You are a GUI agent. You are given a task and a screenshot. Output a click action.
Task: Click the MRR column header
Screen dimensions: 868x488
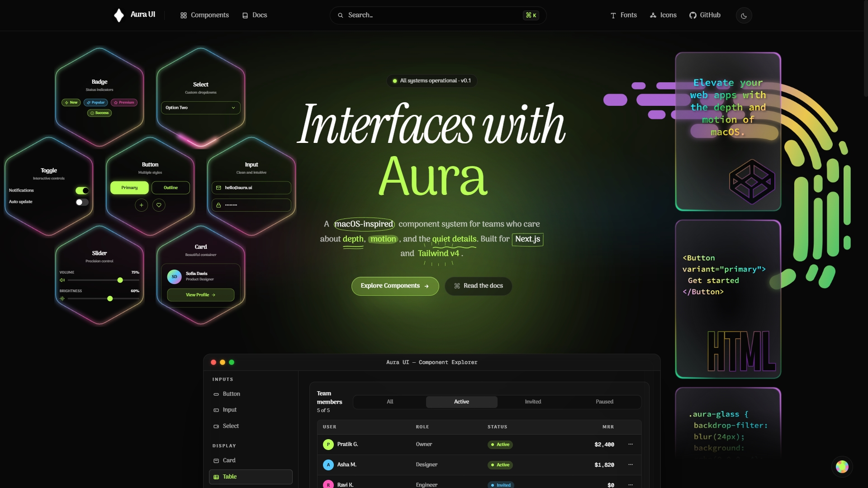point(608,427)
